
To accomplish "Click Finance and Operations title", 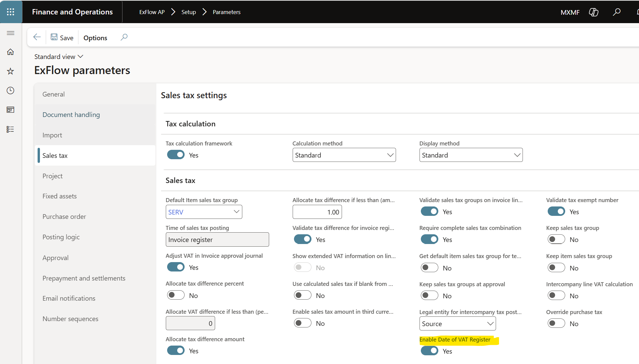I will pyautogui.click(x=72, y=12).
